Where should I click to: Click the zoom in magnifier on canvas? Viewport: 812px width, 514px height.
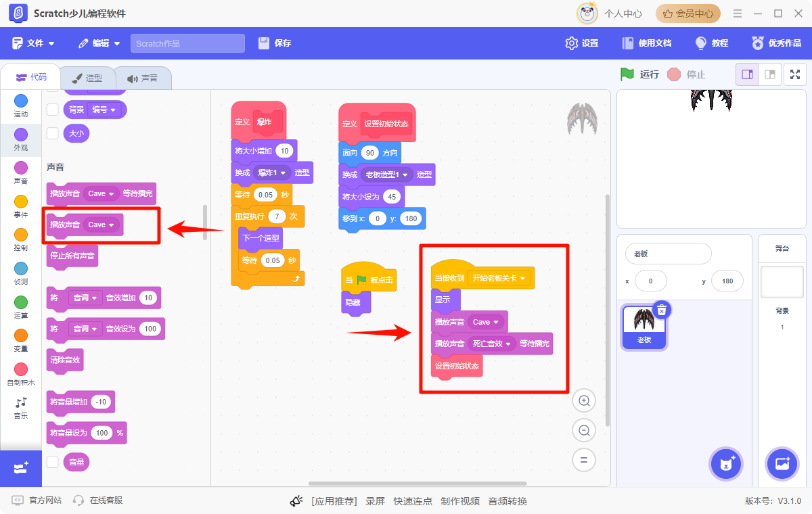[x=583, y=401]
